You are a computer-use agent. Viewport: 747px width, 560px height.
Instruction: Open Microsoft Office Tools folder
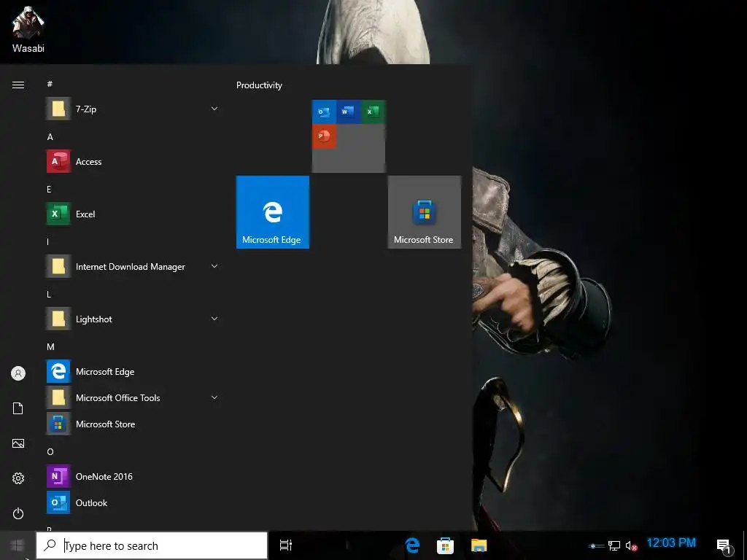pos(133,397)
